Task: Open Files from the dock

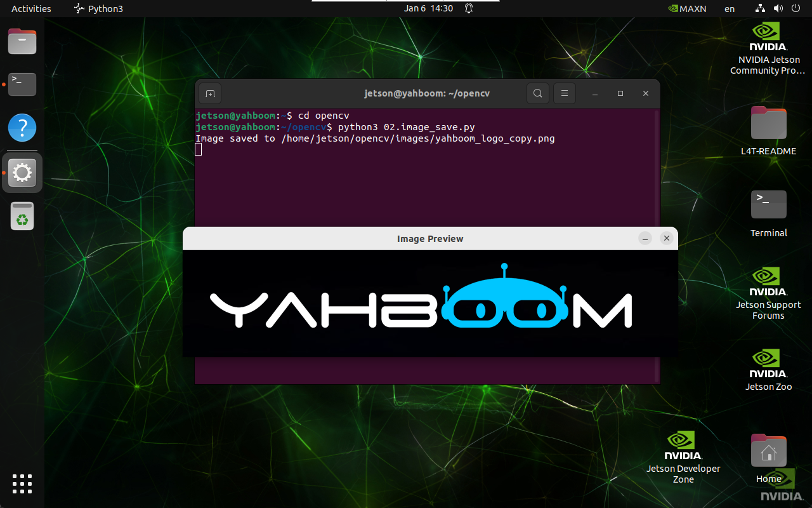Action: point(22,42)
